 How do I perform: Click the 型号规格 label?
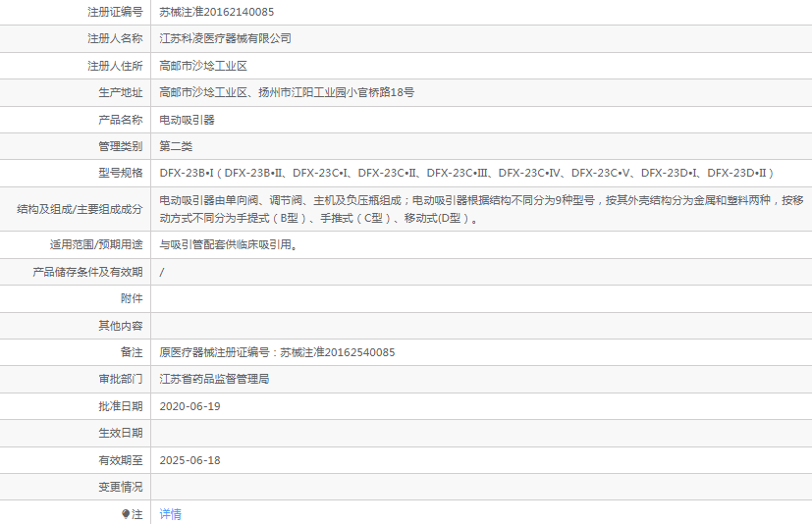click(x=121, y=173)
